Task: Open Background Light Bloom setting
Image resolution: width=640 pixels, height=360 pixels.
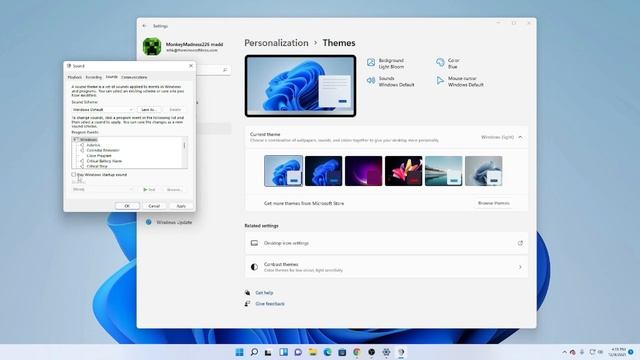Action: pos(385,63)
